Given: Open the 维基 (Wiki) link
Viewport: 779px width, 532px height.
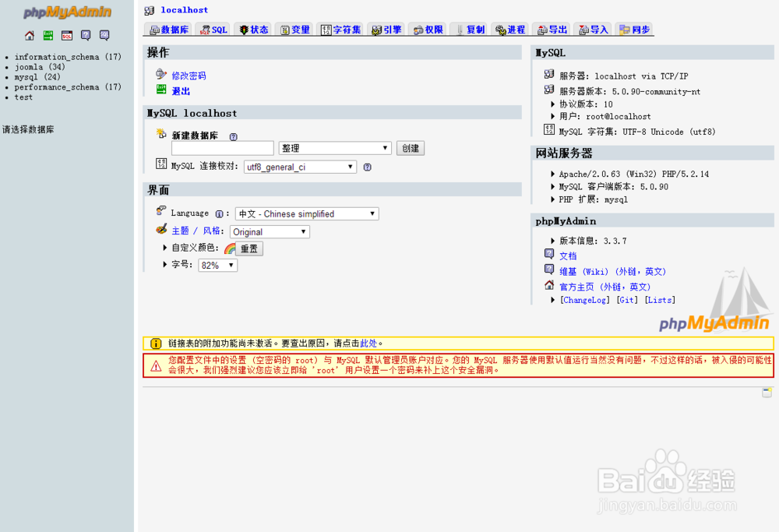Looking at the screenshot, I should [x=612, y=271].
